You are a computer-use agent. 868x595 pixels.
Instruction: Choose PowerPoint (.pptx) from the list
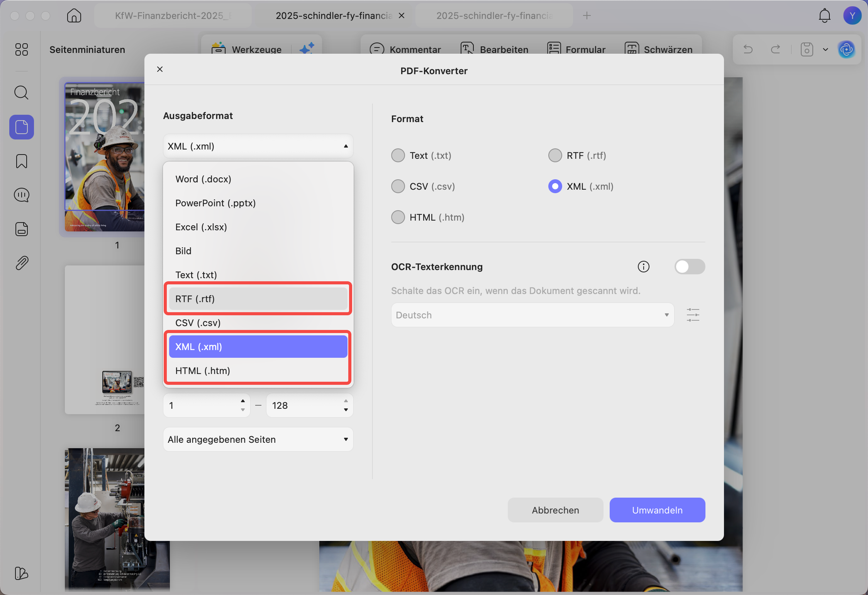tap(258, 203)
